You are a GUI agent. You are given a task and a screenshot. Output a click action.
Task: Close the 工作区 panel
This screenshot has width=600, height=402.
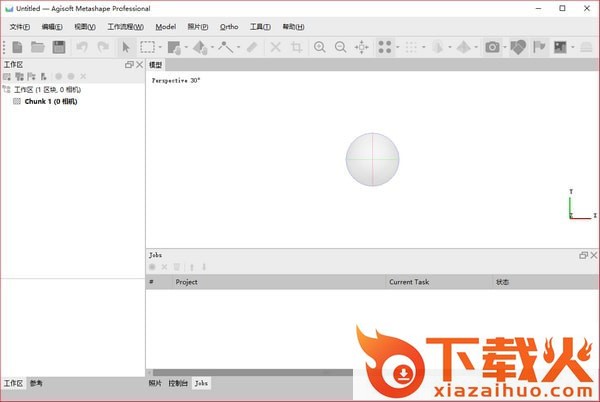(x=140, y=65)
